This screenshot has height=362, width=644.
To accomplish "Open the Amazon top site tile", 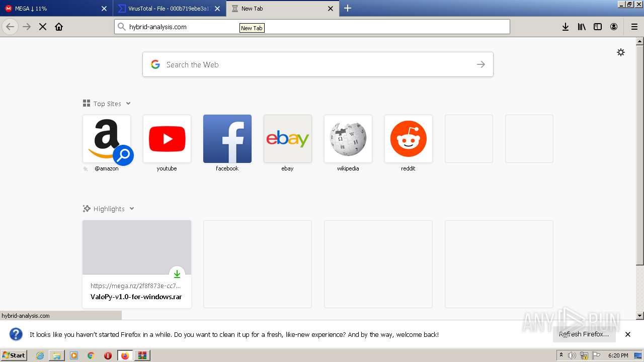I will 107,139.
